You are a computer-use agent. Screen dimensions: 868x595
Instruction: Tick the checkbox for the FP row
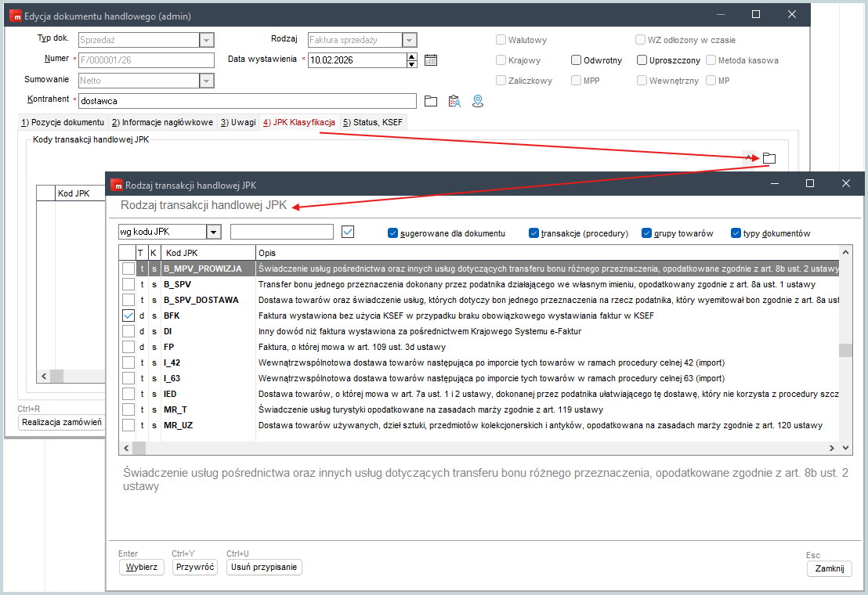pyautogui.click(x=128, y=347)
